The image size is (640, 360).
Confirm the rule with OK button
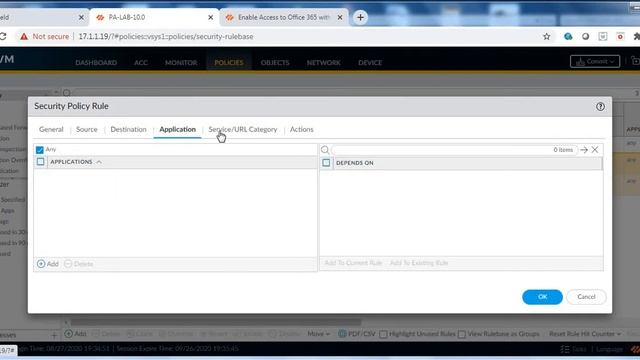(542, 297)
